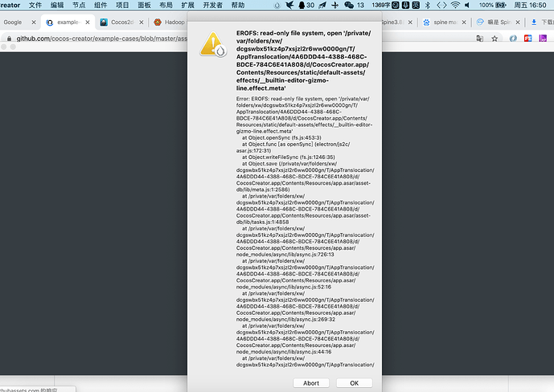The width and height of the screenshot is (554, 392).
Task: Click the lock icon in address bar
Action: 9,39
